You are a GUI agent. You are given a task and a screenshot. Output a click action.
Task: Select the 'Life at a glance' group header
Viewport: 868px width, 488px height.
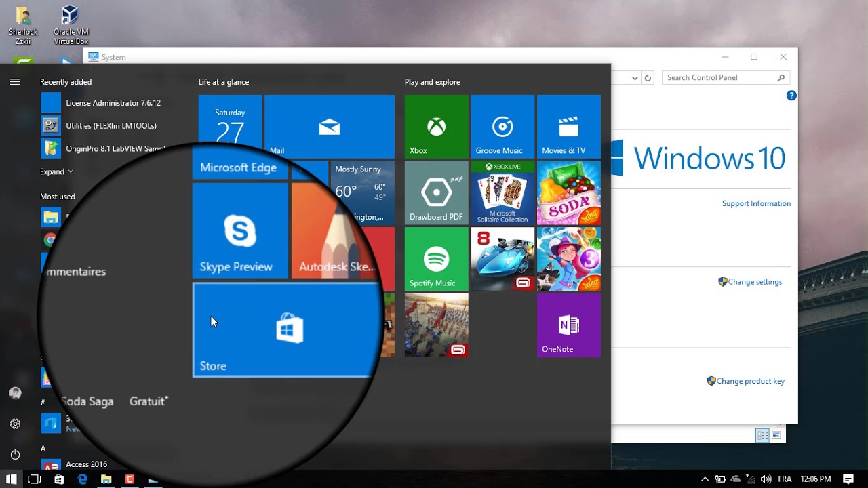click(224, 82)
